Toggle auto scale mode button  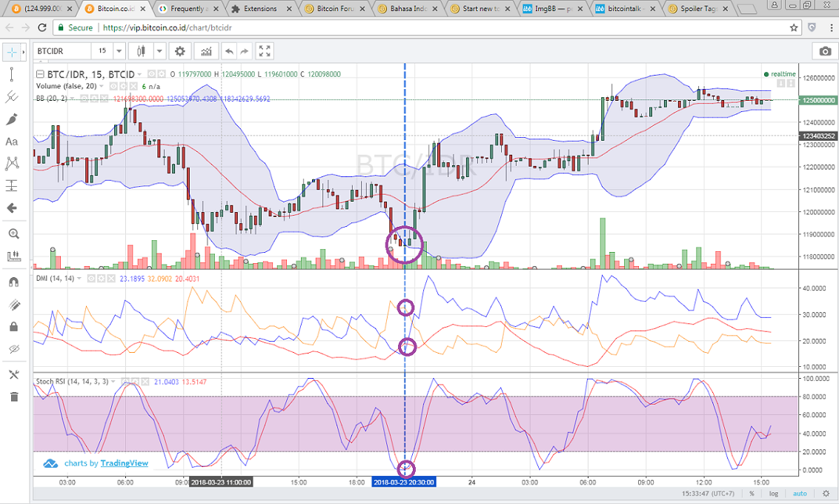click(800, 494)
